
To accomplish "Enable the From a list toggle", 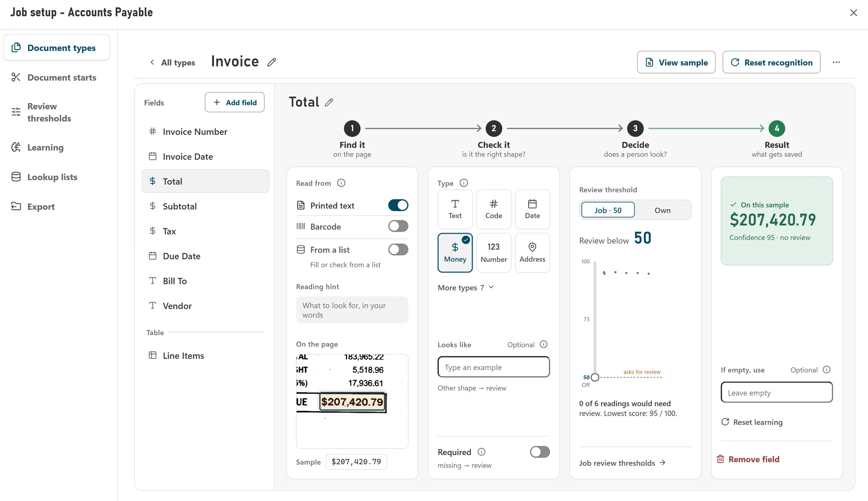I will pyautogui.click(x=398, y=250).
